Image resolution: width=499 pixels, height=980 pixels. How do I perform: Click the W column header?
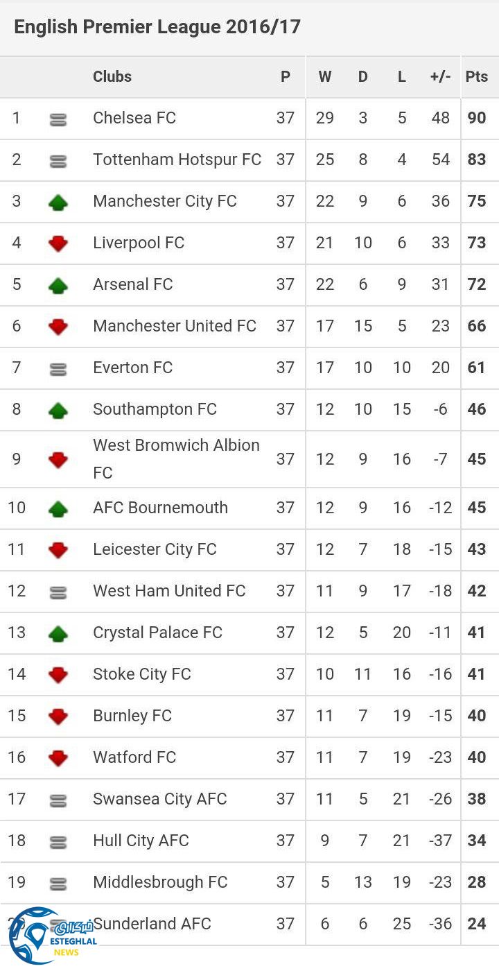pyautogui.click(x=324, y=77)
